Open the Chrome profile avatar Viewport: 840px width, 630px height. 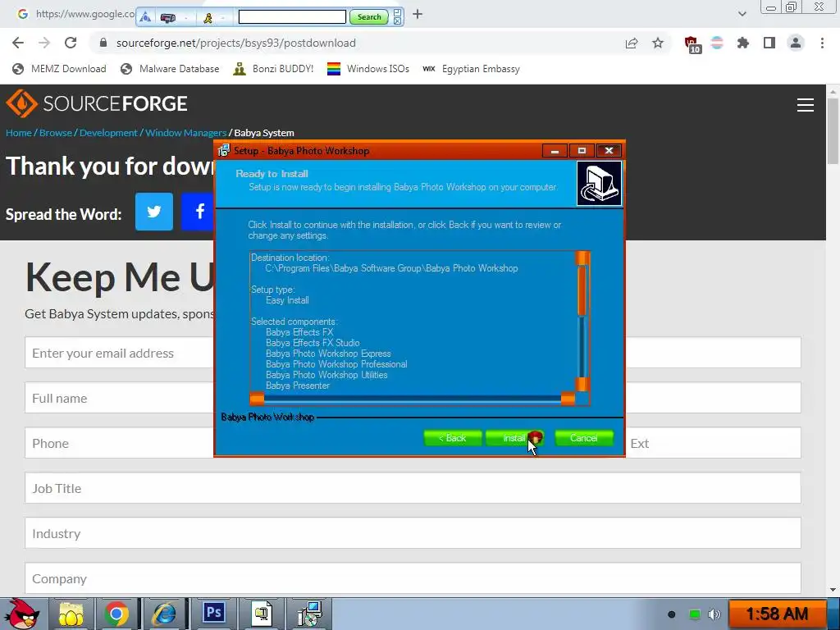[796, 43]
